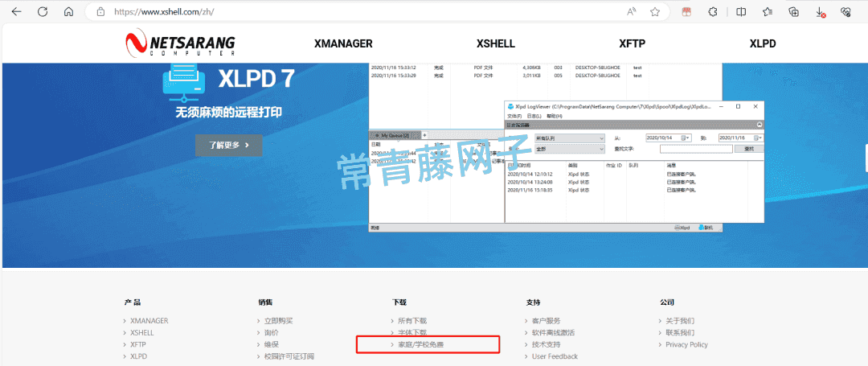Click the 无须麻烦的远程打印 banner subtitle
868x366 pixels.
point(228,113)
